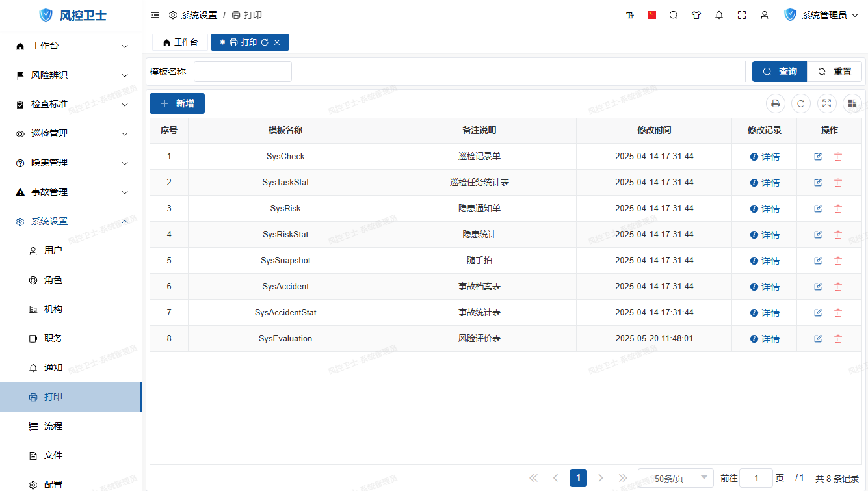This screenshot has width=868, height=491.
Task: Click the 模板名称 search input field
Action: point(243,72)
